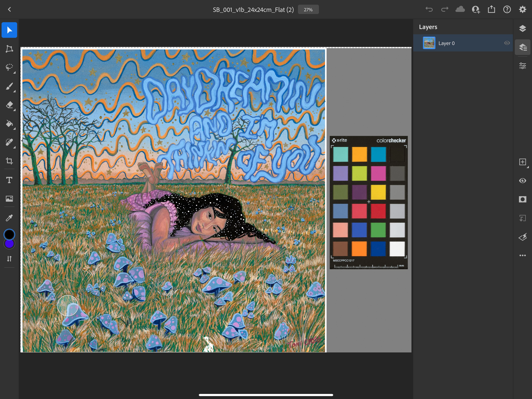Viewport: 532px width, 399px height.
Task: Select the Lasso selection tool
Action: 9,67
